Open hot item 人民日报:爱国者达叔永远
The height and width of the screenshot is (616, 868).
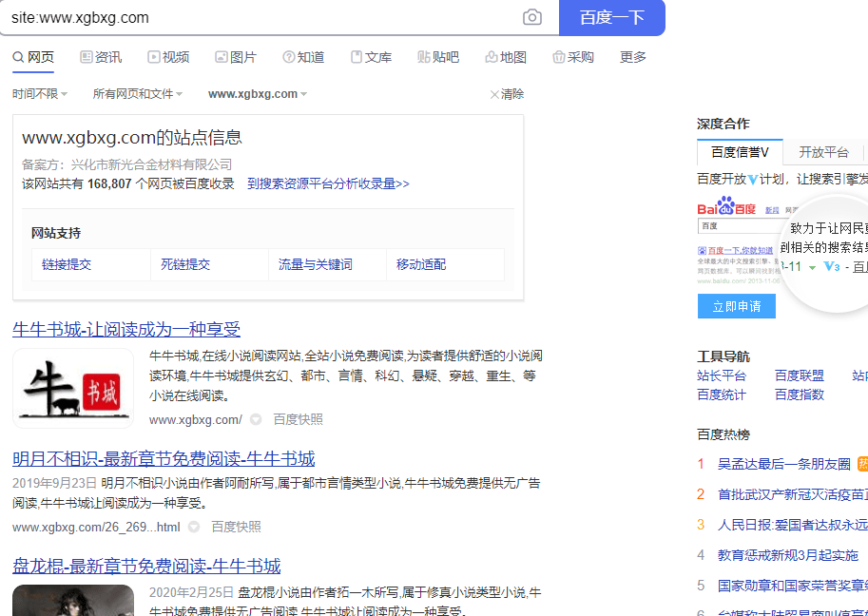793,525
